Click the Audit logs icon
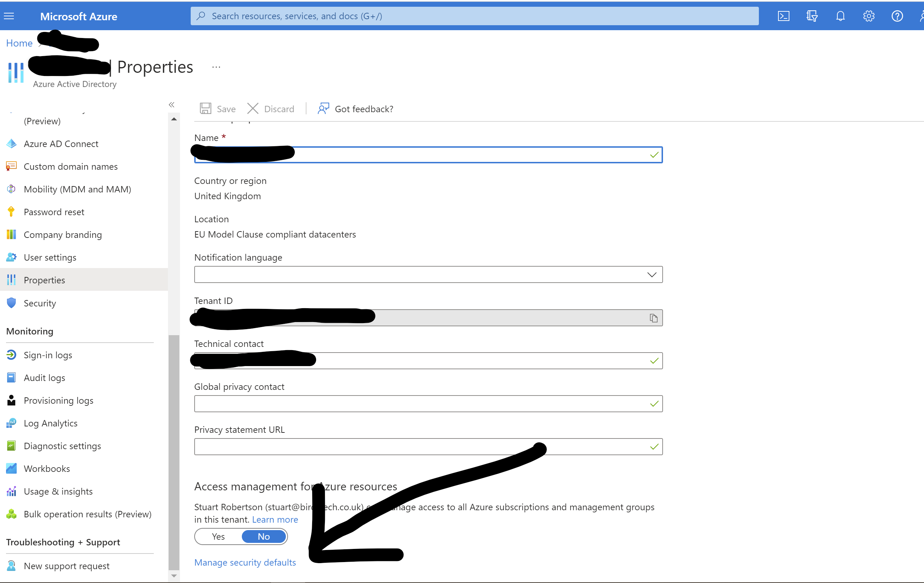924x583 pixels. click(11, 378)
